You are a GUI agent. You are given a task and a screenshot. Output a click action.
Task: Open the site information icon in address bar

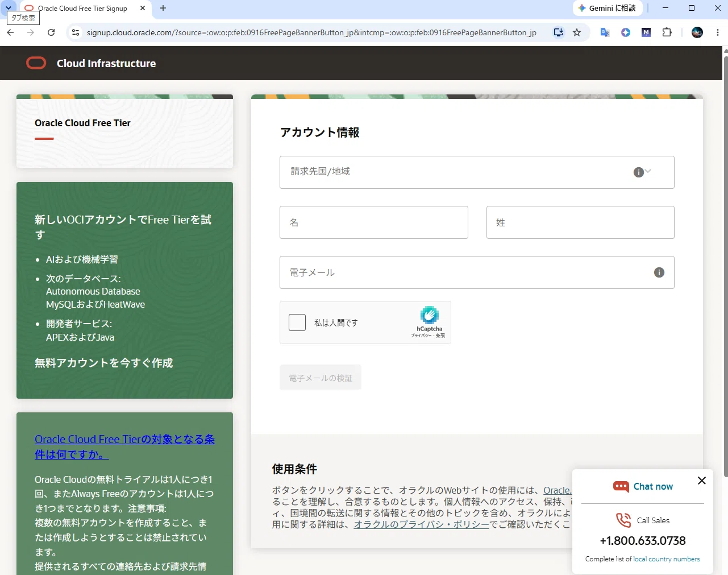(76, 32)
